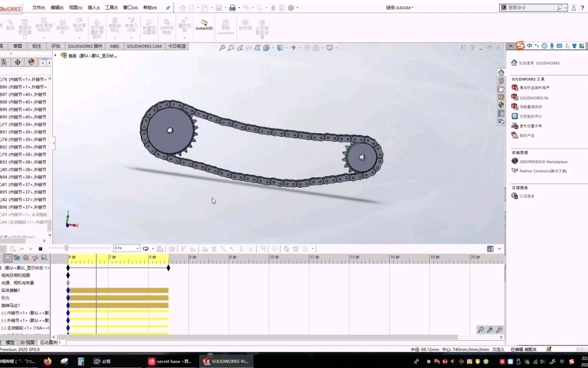Open the Section View cube icon
This screenshot has height=368, width=588.
pyautogui.click(x=258, y=48)
